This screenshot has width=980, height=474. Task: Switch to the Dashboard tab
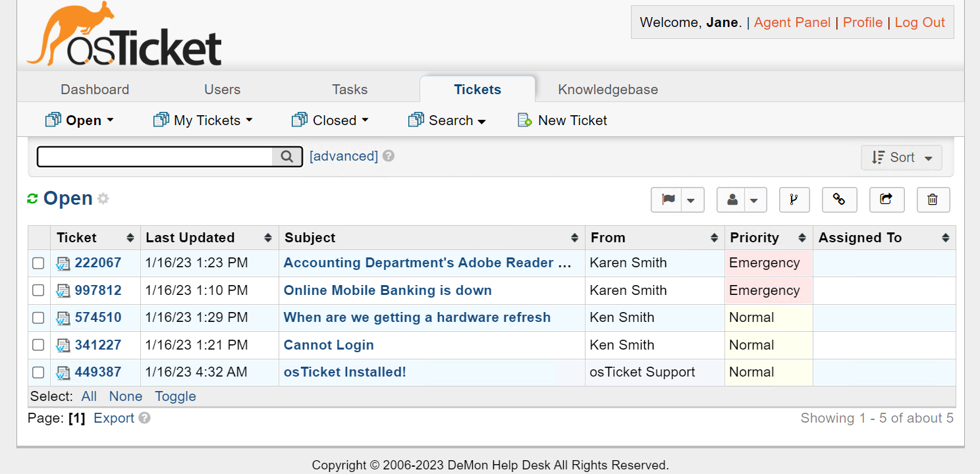click(x=95, y=90)
